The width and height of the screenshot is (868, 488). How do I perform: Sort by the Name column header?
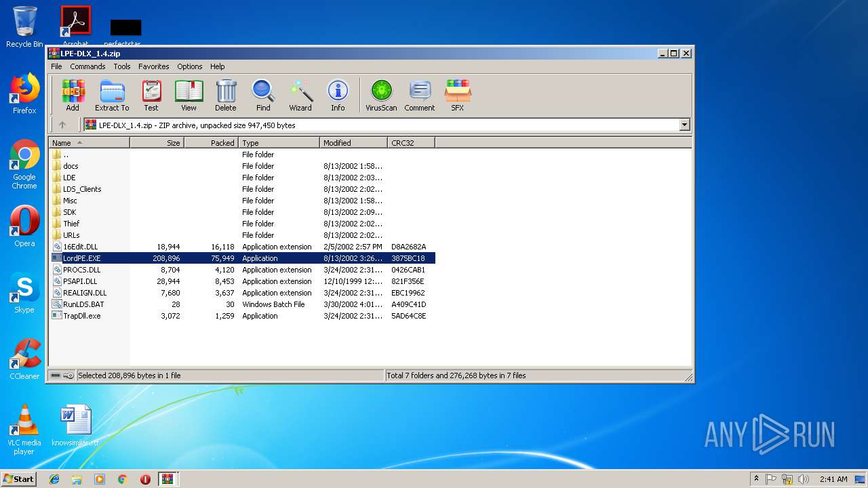click(89, 143)
